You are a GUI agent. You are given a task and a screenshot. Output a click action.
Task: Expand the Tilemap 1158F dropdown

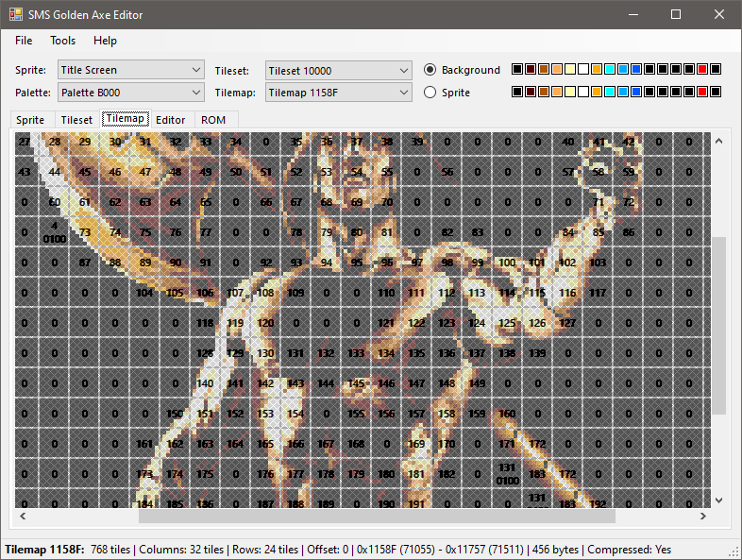pyautogui.click(x=338, y=93)
